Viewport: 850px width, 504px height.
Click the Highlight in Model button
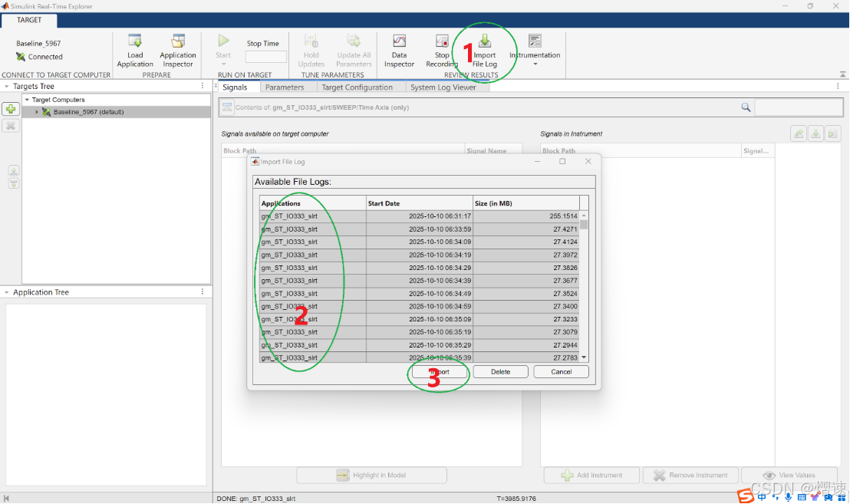pyautogui.click(x=372, y=476)
